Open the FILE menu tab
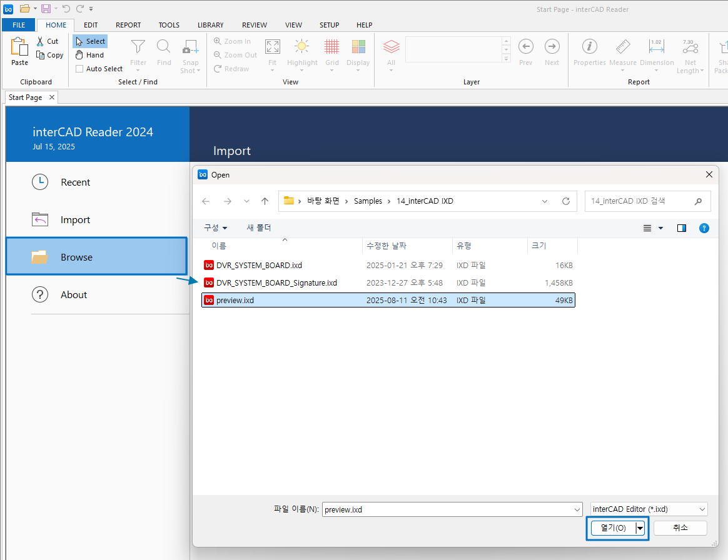Screen dimensions: 728x560 pos(19,25)
